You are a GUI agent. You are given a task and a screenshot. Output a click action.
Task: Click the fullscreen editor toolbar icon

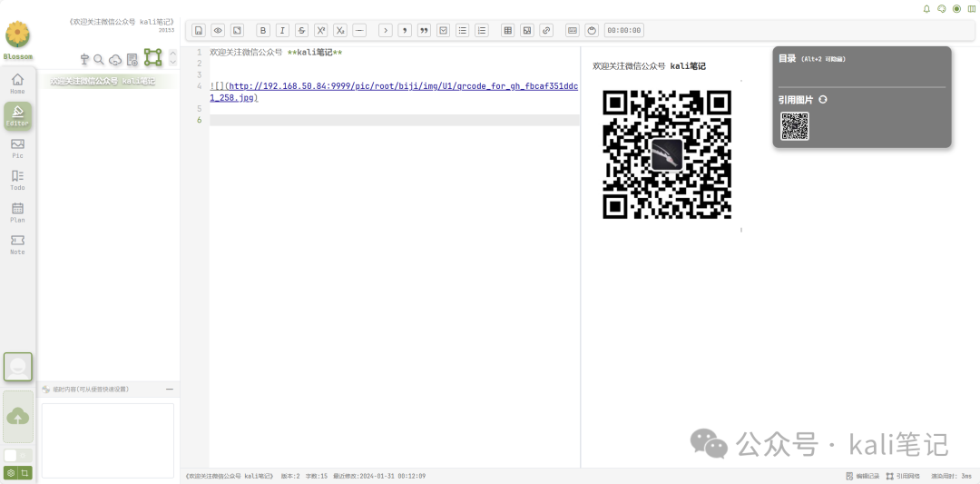coord(237,30)
